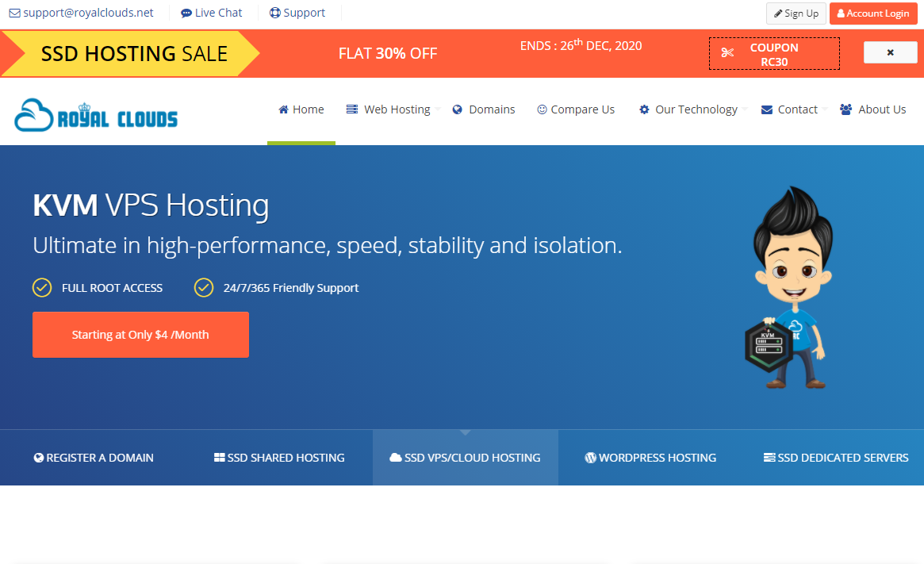The width and height of the screenshot is (924, 564).
Task: Click Starting at Only $4 /Month button
Action: tap(140, 335)
